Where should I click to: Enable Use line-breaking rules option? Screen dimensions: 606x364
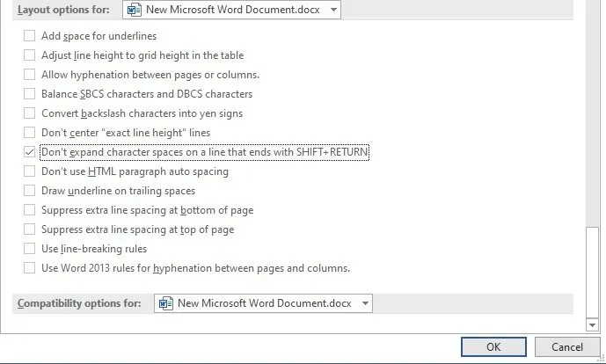pyautogui.click(x=30, y=249)
